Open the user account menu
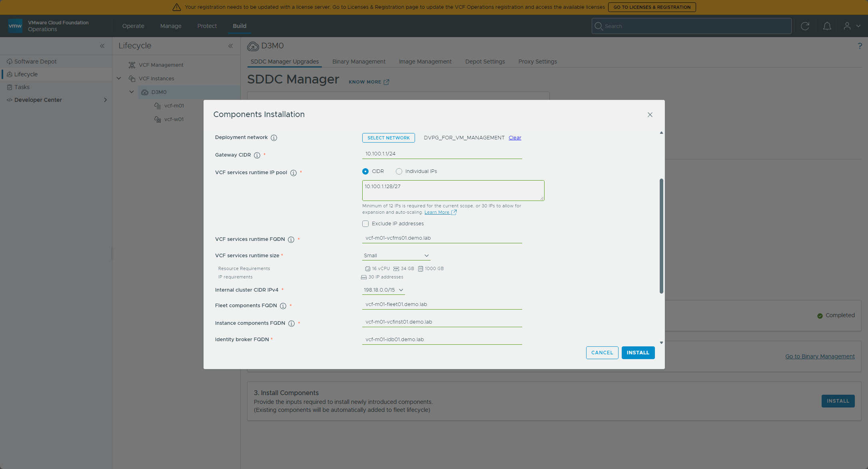This screenshot has width=868, height=469. coord(852,26)
